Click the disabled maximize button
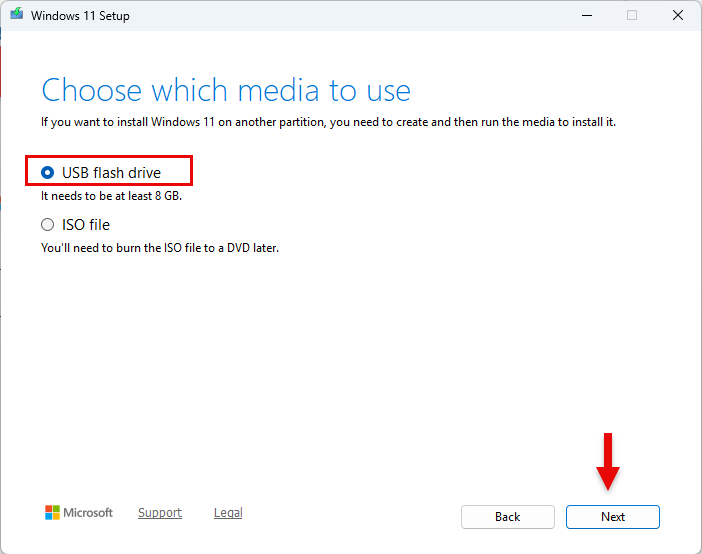This screenshot has width=702, height=554. coord(632,15)
